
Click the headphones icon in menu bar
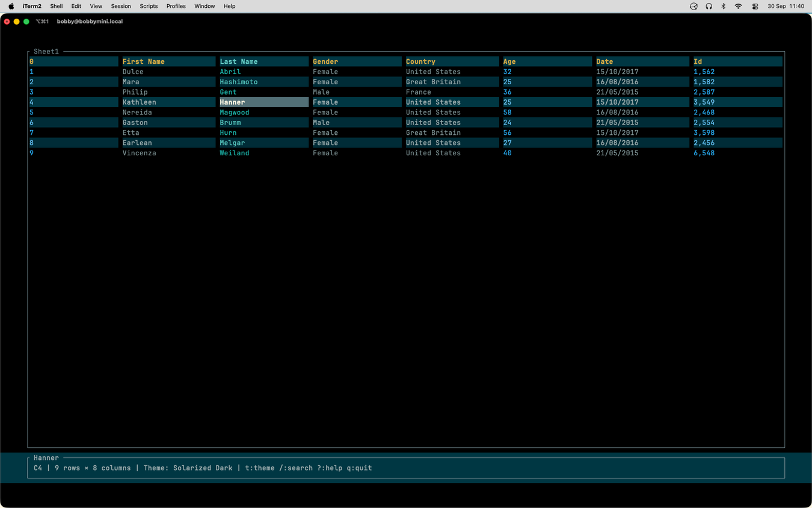click(709, 6)
